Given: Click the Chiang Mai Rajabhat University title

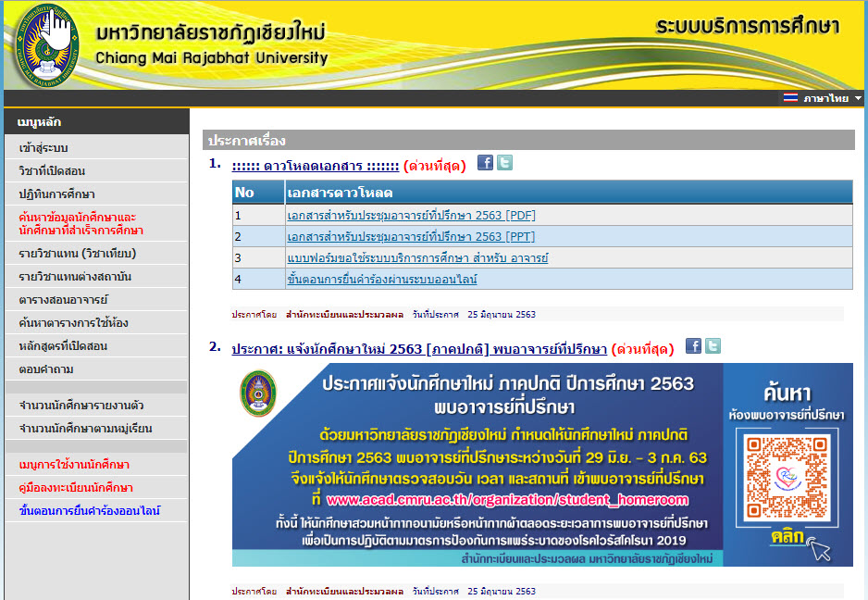Looking at the screenshot, I should point(212,57).
